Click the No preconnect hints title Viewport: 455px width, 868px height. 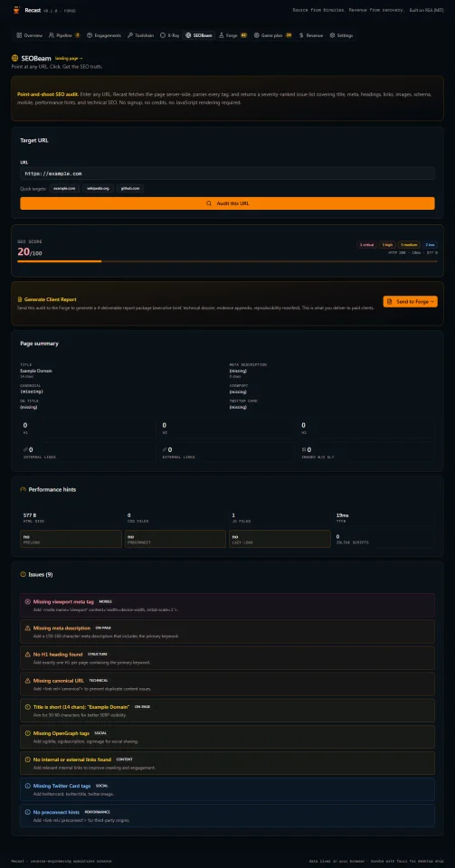56,812
